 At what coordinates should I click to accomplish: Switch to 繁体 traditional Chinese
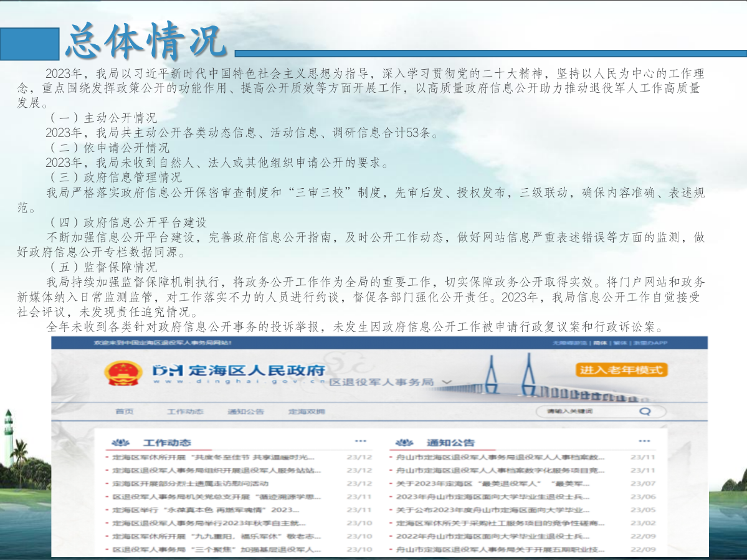click(x=619, y=343)
